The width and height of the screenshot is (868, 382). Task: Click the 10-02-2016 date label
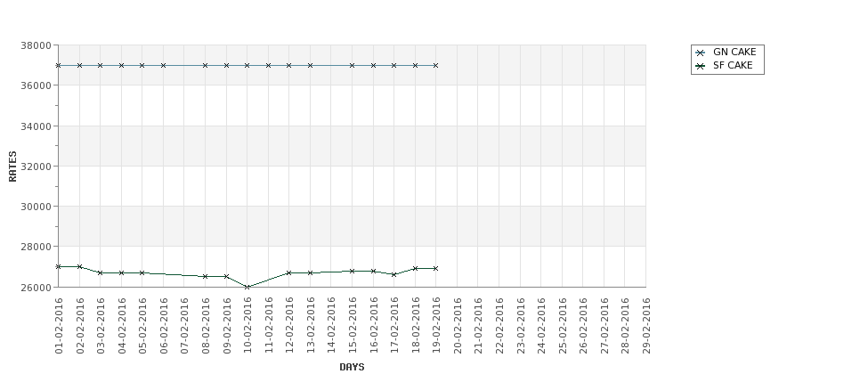click(x=247, y=326)
